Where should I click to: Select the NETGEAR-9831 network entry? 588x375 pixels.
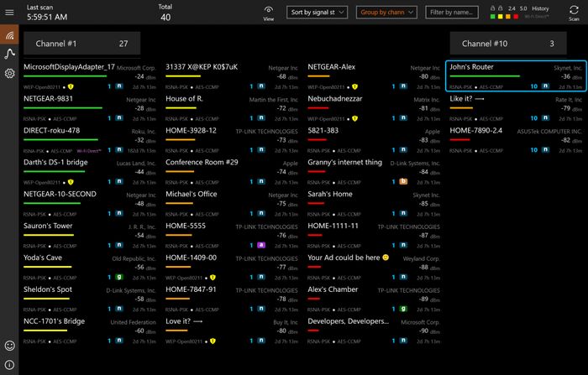pyautogui.click(x=90, y=103)
